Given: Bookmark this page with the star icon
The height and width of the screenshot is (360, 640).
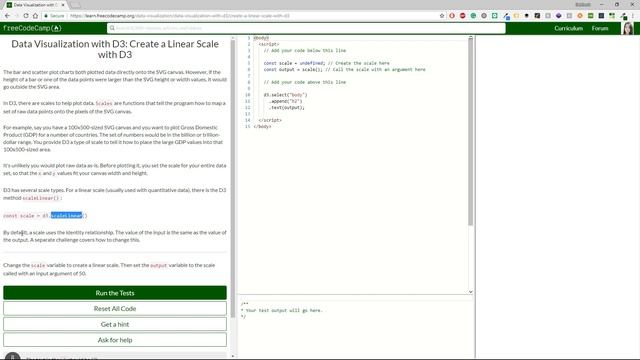Looking at the screenshot, I should tap(442, 16).
